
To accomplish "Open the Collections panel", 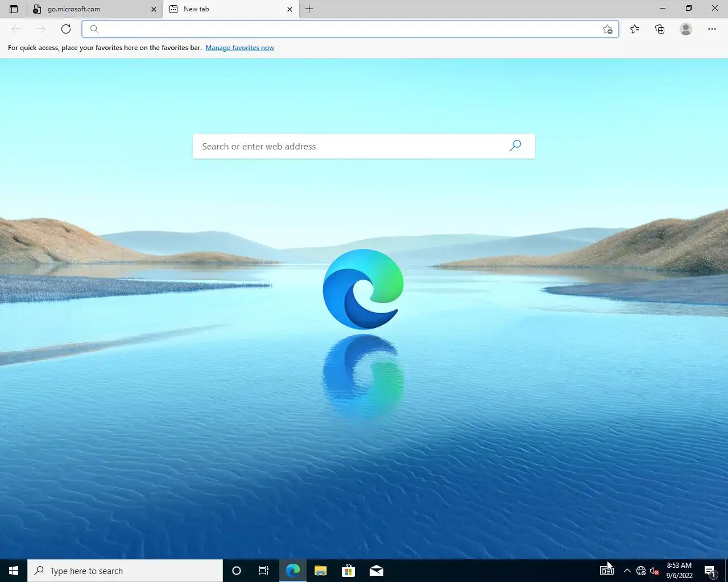I will [660, 29].
